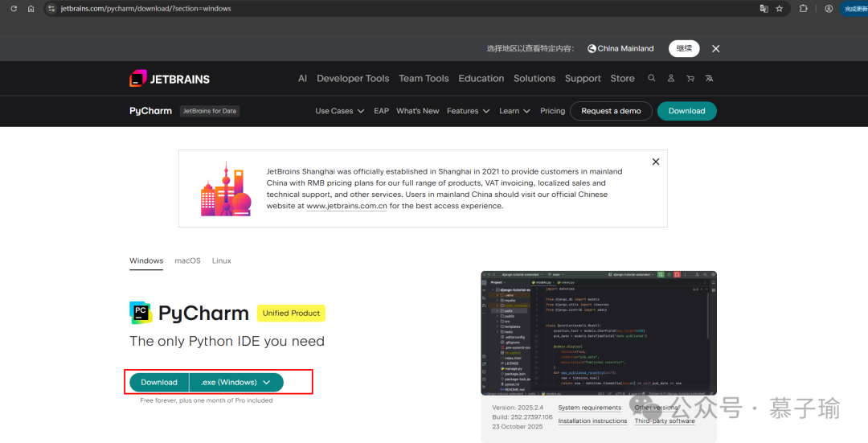Open the Solutions menu
The width and height of the screenshot is (868, 443).
534,79
